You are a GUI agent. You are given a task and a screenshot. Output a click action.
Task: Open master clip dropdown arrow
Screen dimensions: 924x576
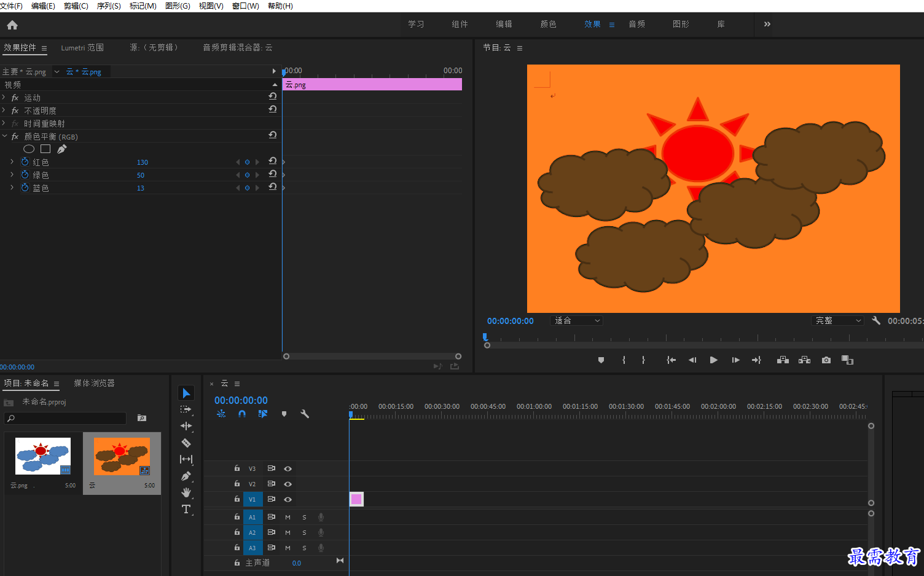tap(57, 72)
